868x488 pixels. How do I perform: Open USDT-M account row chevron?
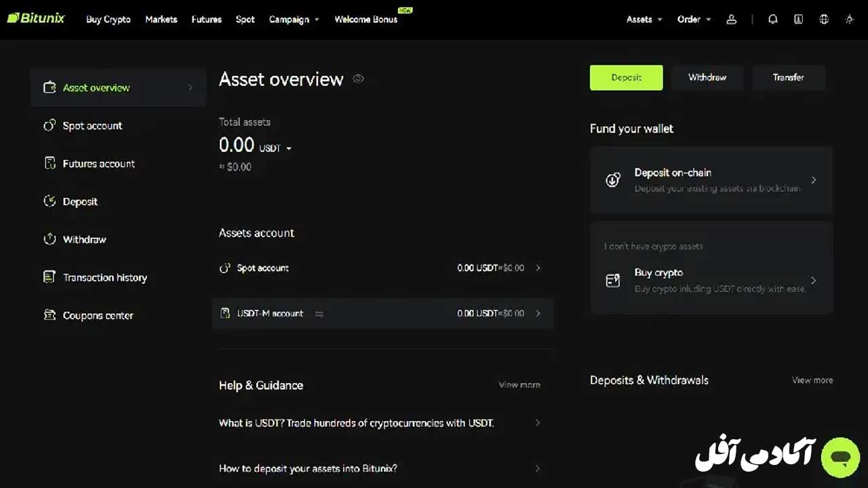(538, 313)
